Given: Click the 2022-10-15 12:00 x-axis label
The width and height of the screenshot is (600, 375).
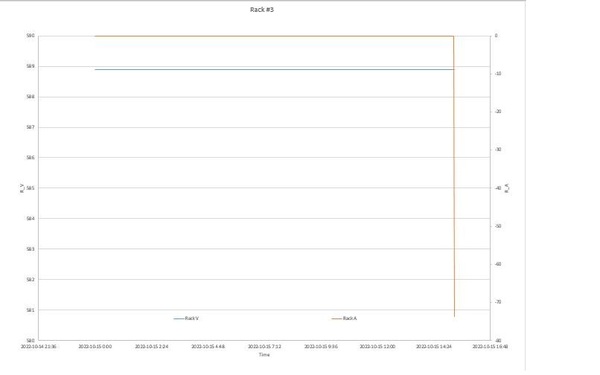Looking at the screenshot, I should (x=377, y=347).
